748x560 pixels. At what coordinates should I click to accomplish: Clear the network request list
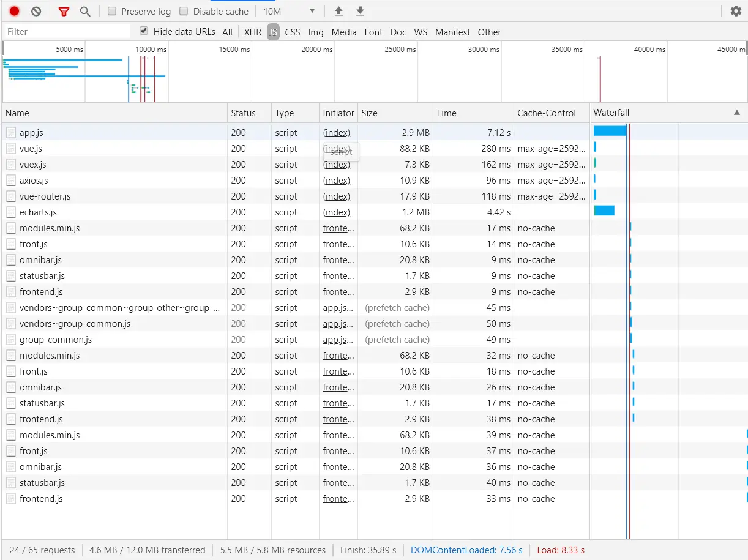coord(36,10)
